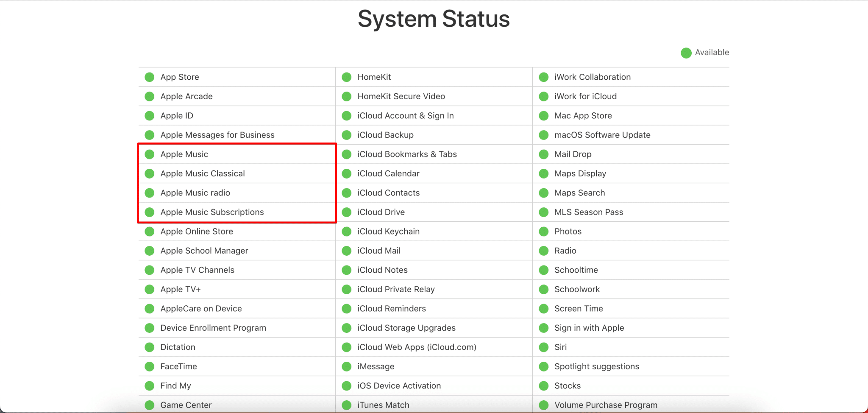Viewport: 868px width, 413px height.
Task: Select the Volume Purchase Program row
Action: click(631, 405)
